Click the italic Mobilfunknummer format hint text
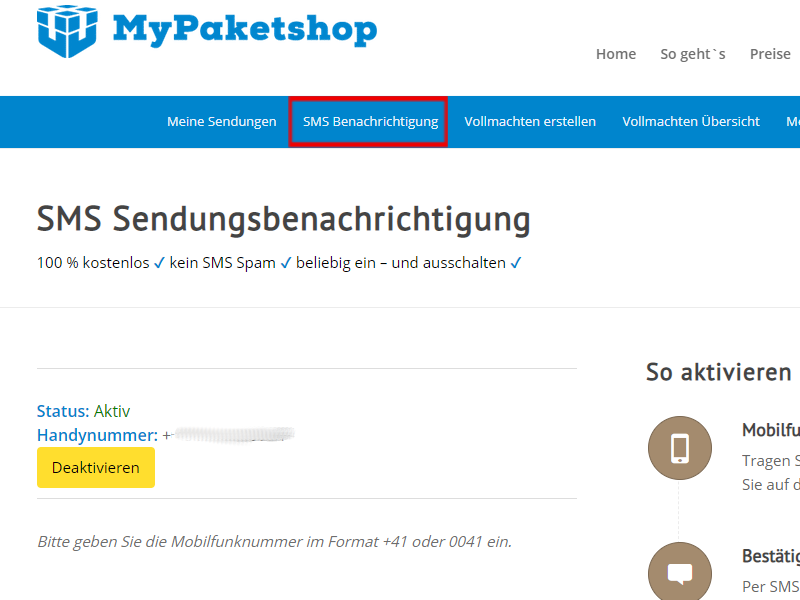Image resolution: width=800 pixels, height=600 pixels. point(274,541)
